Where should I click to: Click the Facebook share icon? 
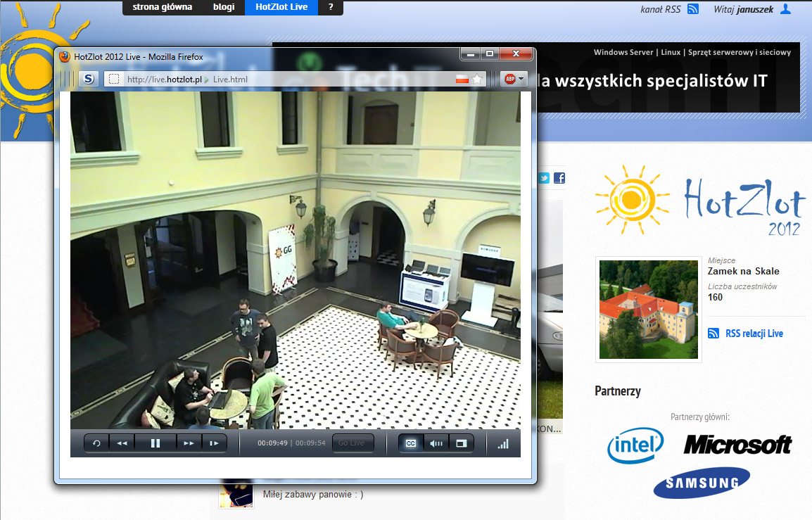point(559,178)
